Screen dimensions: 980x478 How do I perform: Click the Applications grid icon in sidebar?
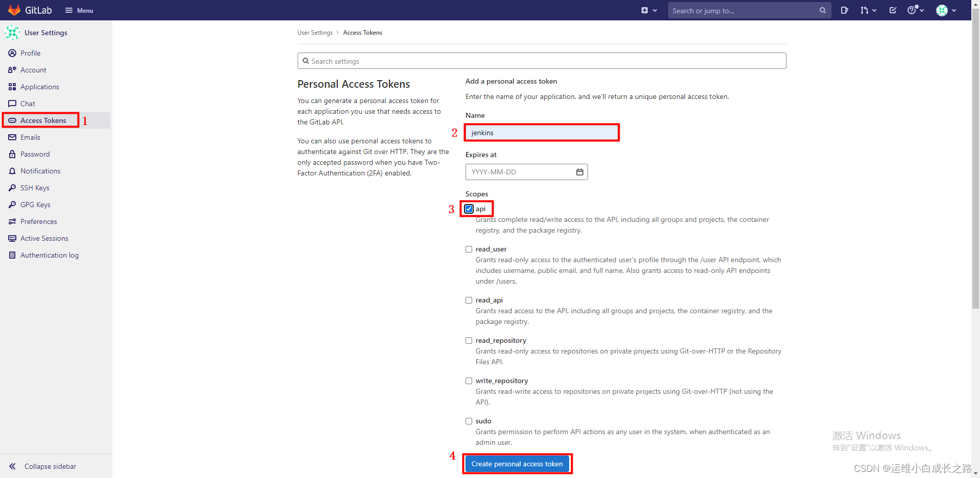click(12, 87)
